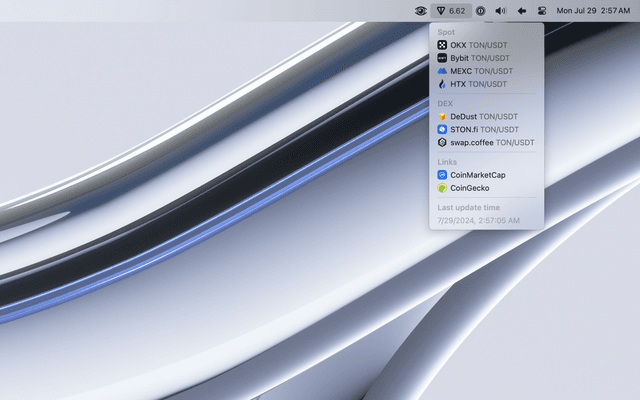The height and width of the screenshot is (400, 640).
Task: Click the STON.fi blue logo icon
Action: pos(442,129)
